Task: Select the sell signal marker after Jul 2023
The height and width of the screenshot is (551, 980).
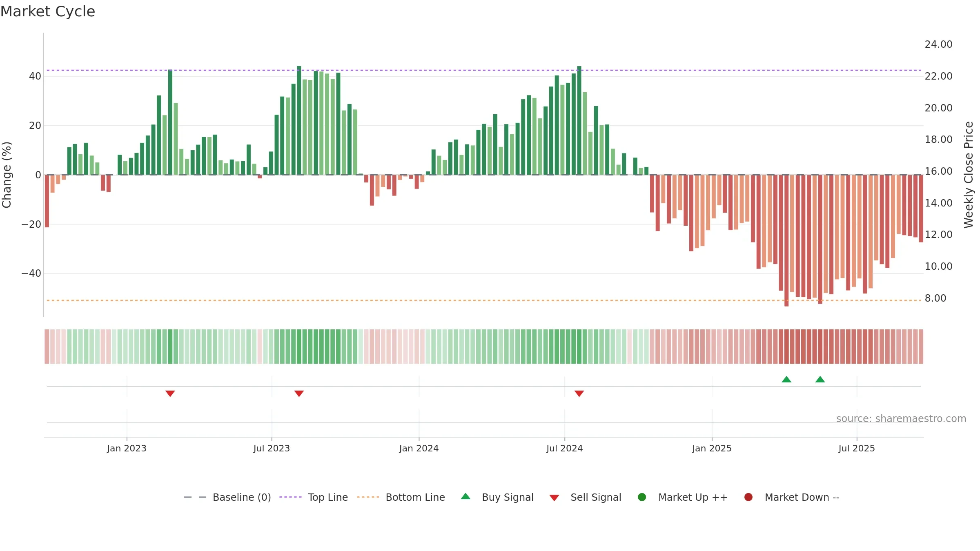Action: (x=299, y=393)
